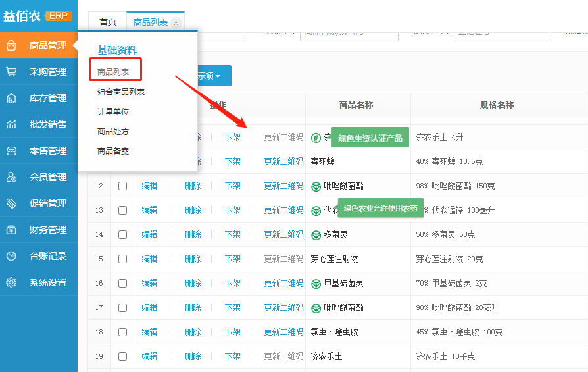Select 商品备案 from the submenu
588x372 pixels.
tap(113, 151)
